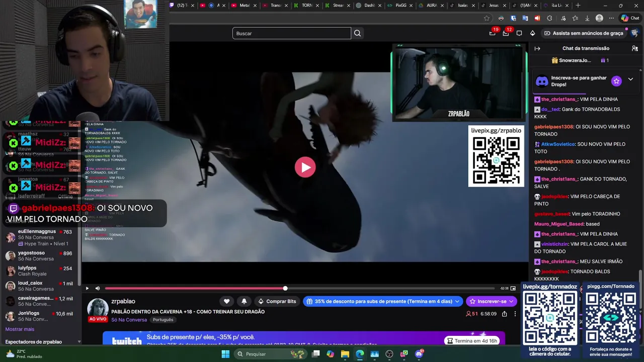
Task: Open browser extensions puzzle icon
Action: (x=549, y=18)
